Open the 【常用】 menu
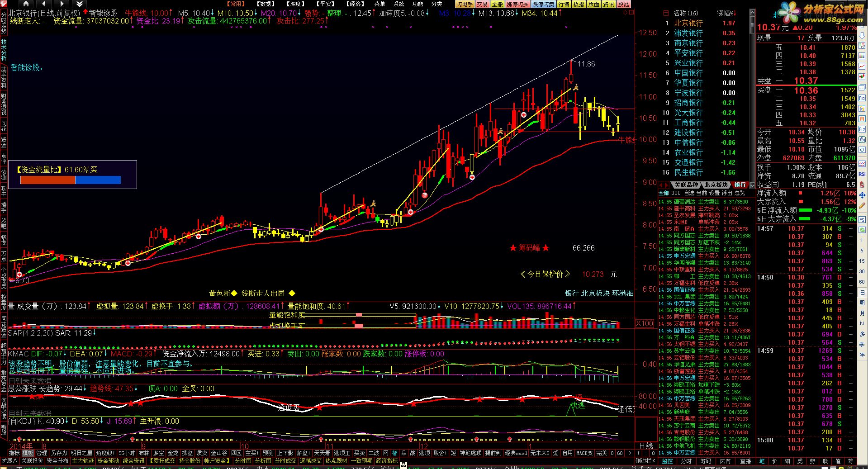The height and width of the screenshot is (469, 868). 236,4
